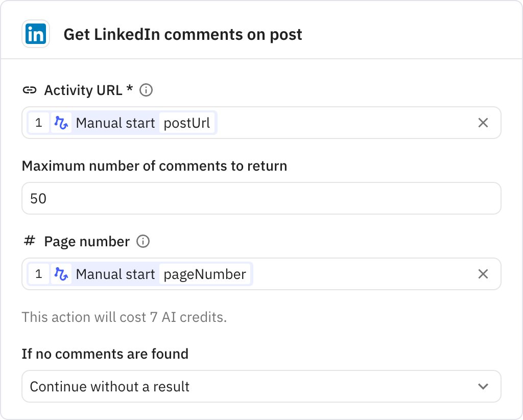Clear the postUrl variable with the X

pos(483,123)
